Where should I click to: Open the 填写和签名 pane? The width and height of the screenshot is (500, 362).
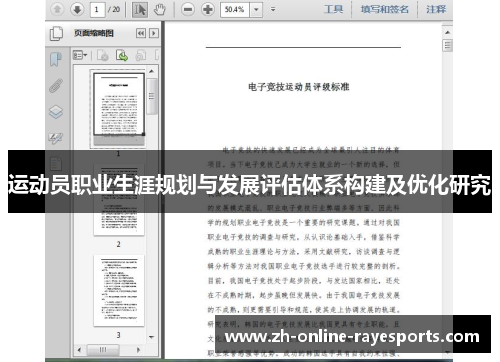pos(385,9)
